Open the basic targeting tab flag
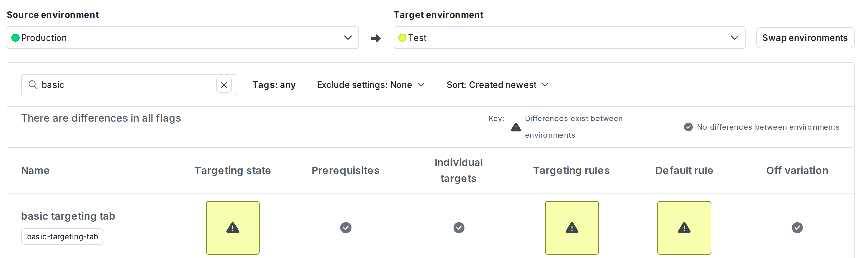This screenshot has width=868, height=258. [68, 216]
